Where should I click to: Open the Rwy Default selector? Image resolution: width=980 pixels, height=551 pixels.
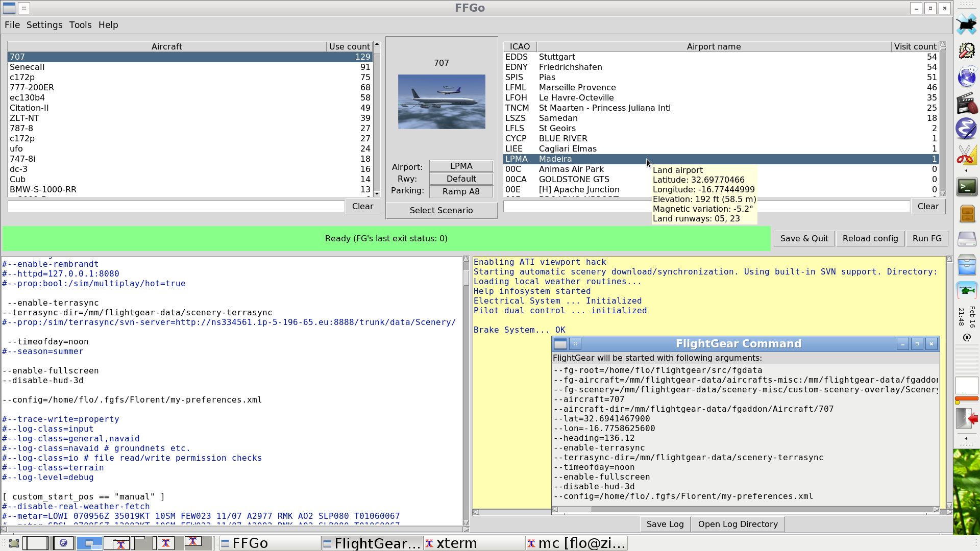pos(461,179)
